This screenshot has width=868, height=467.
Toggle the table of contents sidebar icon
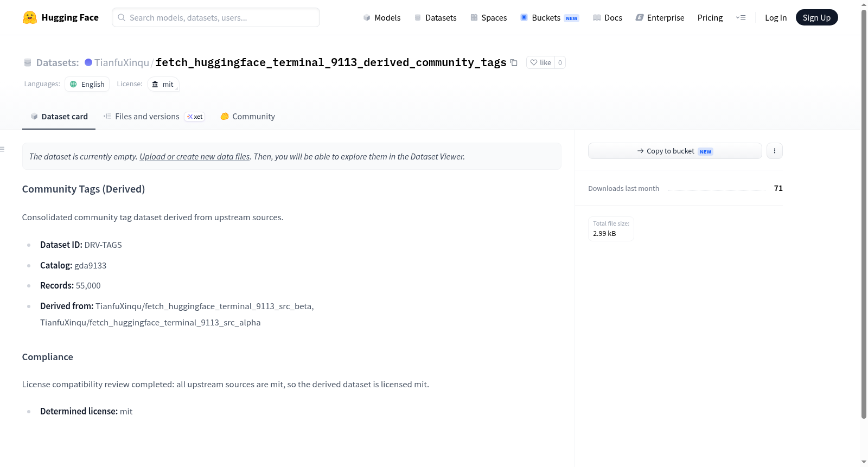coord(3,149)
